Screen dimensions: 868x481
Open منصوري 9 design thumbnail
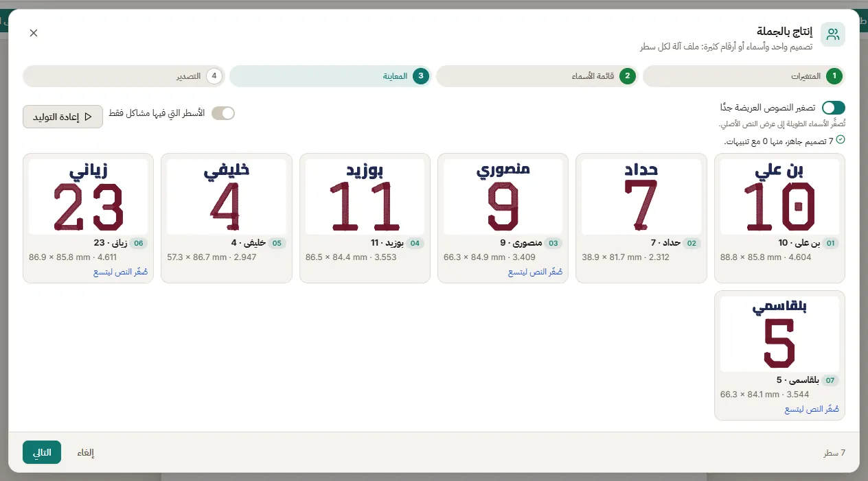[x=503, y=197]
